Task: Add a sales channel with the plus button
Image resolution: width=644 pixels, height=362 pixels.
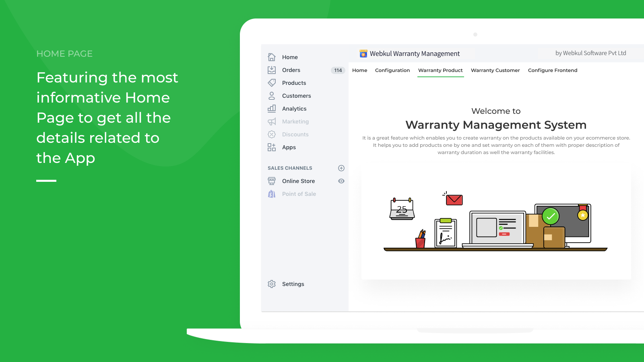Action: tap(341, 168)
